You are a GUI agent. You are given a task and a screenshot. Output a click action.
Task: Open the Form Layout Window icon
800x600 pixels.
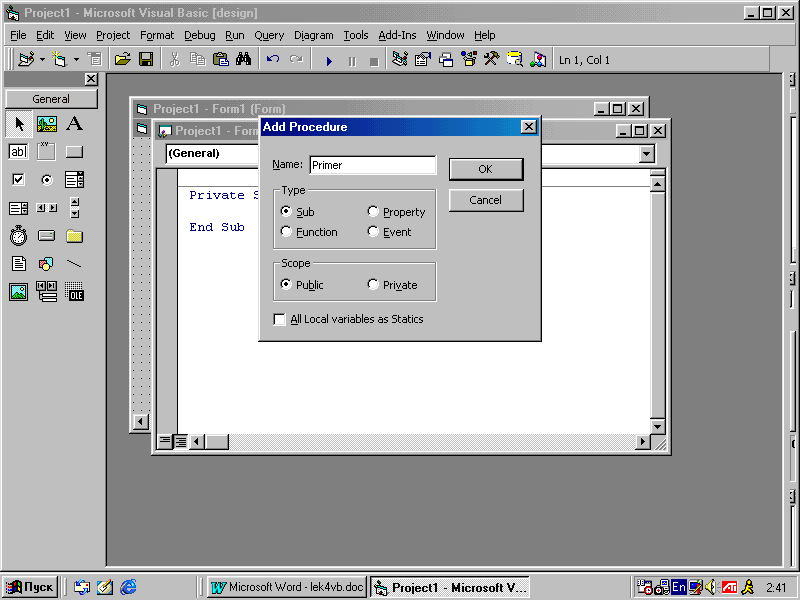pos(446,60)
